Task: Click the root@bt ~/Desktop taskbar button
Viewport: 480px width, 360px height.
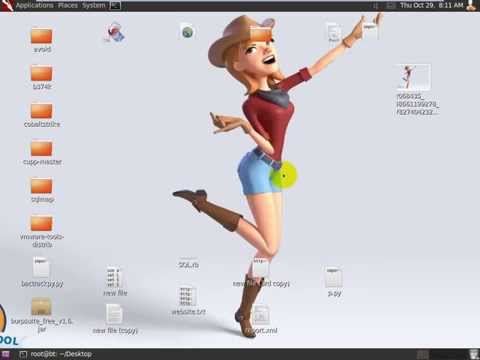Action: (x=56, y=354)
